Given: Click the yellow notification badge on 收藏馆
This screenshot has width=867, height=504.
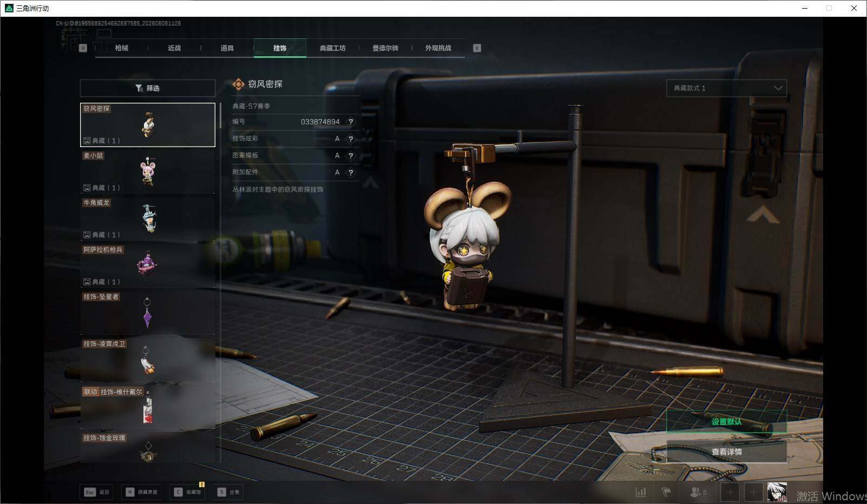Looking at the screenshot, I should pyautogui.click(x=202, y=485).
